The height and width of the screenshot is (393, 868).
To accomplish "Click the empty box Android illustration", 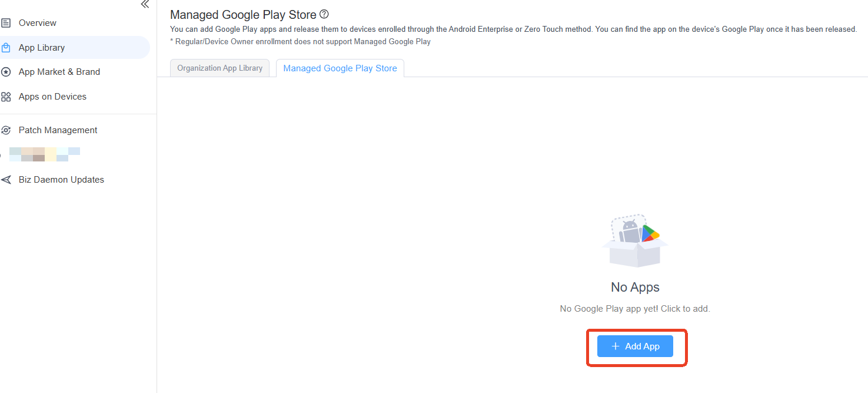I will (635, 241).
